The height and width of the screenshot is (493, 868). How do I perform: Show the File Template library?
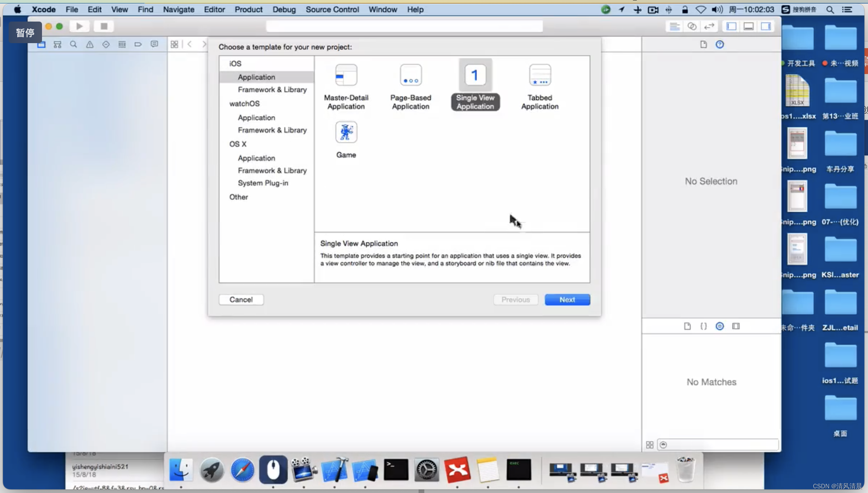tap(687, 326)
